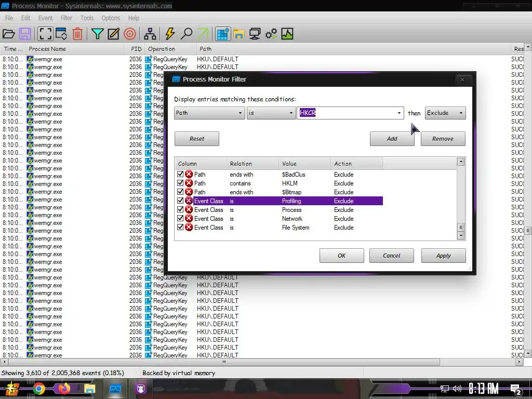Expand the HKCR value combo box arrow

point(399,113)
